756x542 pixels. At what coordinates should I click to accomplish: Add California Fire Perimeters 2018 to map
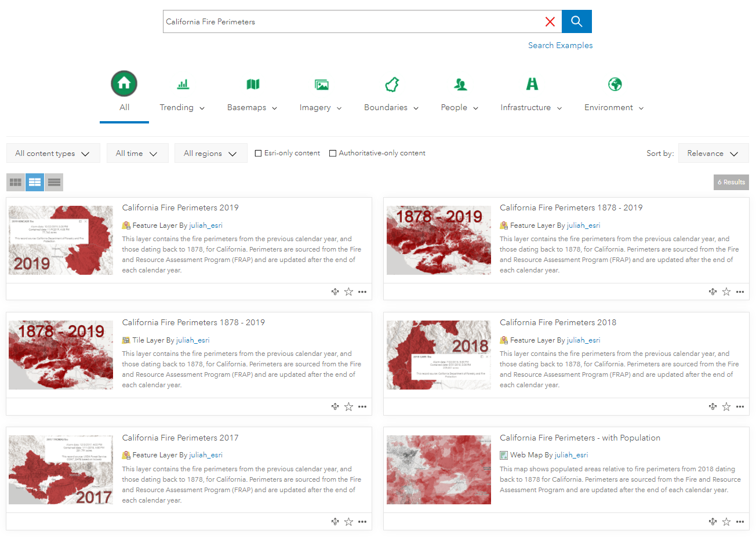(713, 406)
